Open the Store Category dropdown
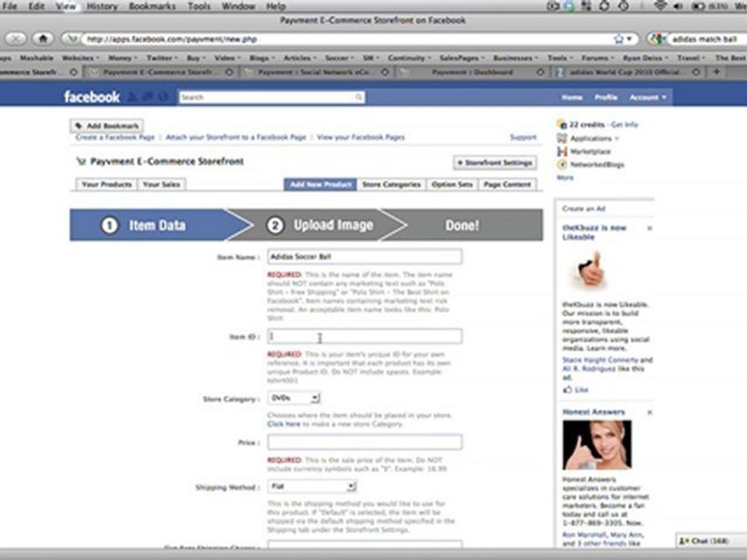This screenshot has width=747, height=560. point(294,398)
